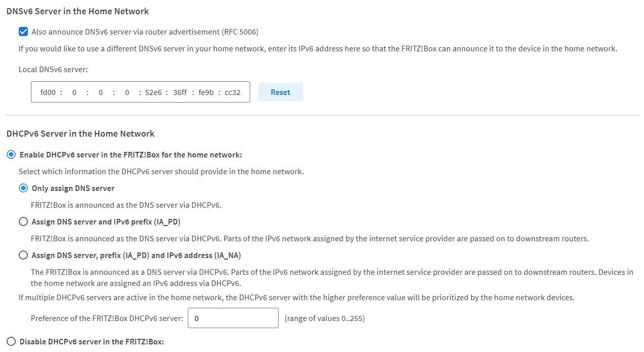Click the 52e6 IPv6 segment field
This screenshot has width=644, height=352.
[x=153, y=92]
